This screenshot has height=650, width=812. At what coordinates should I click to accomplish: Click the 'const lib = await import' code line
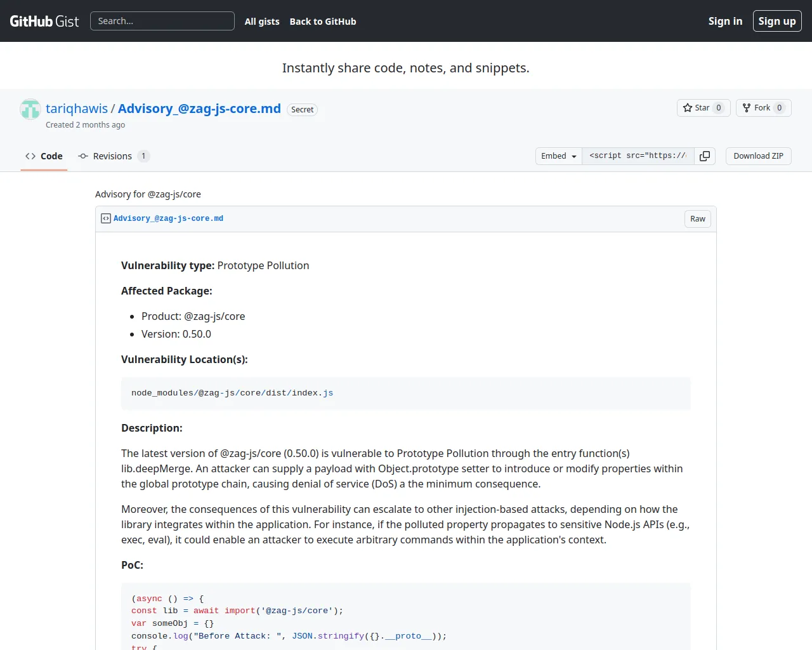click(x=237, y=611)
